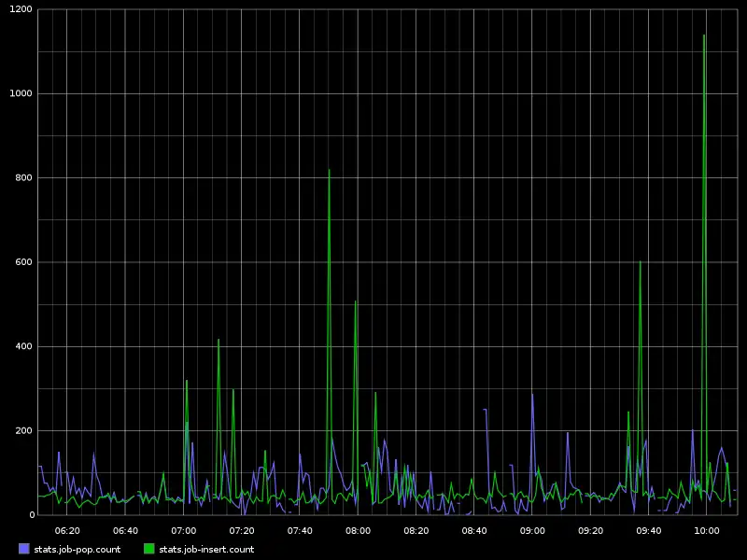Click the tallest green spike near 10:00
The width and height of the screenshot is (747, 560).
tap(704, 35)
